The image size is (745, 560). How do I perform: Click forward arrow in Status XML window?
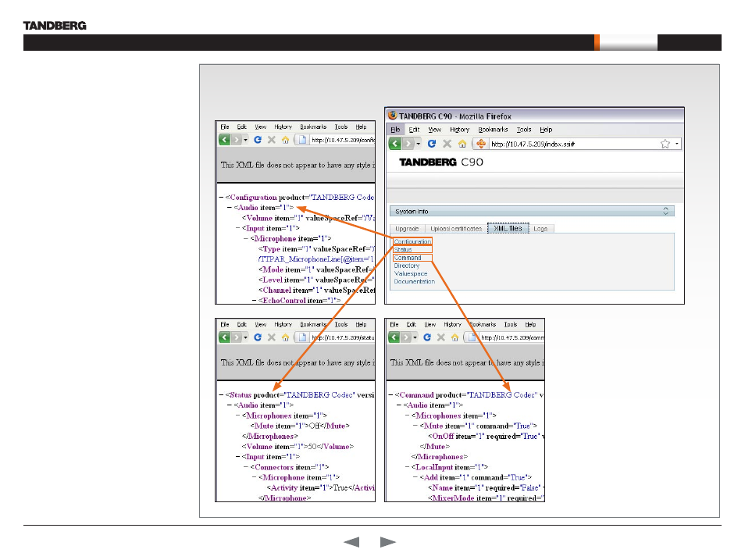[236, 337]
